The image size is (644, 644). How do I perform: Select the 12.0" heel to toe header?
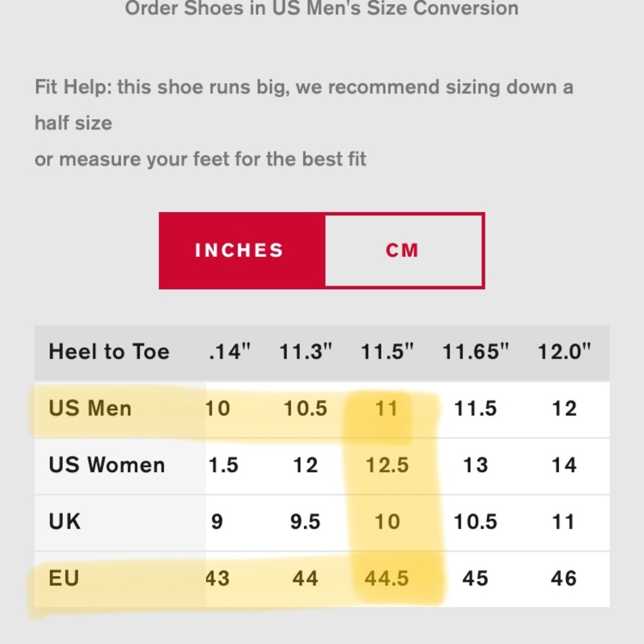tap(564, 352)
